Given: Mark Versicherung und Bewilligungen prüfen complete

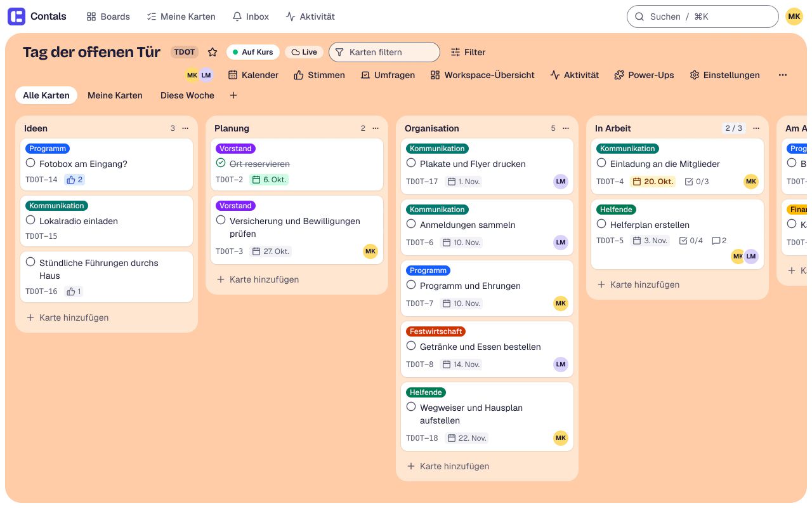Looking at the screenshot, I should [x=221, y=220].
